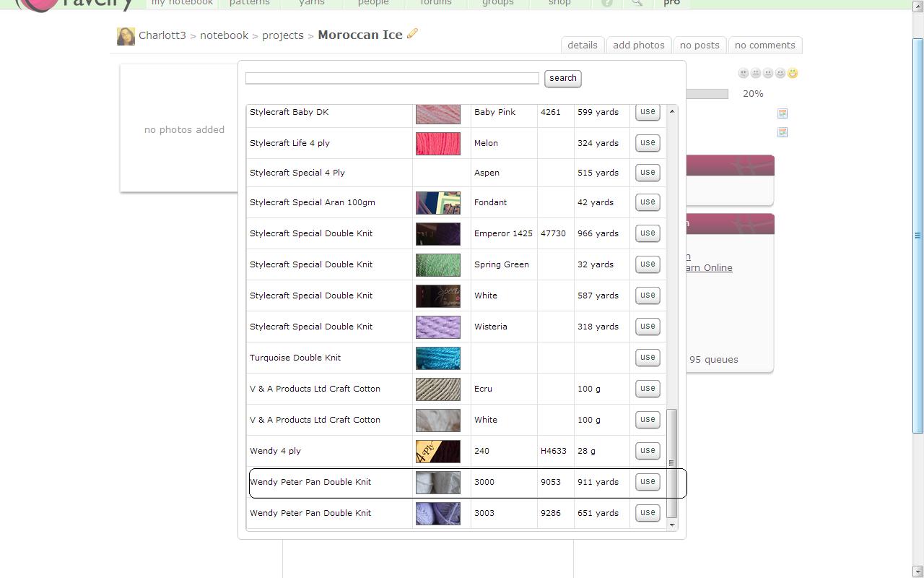This screenshot has height=578, width=924.
Task: Click the 966 yards amount cell
Action: [598, 233]
